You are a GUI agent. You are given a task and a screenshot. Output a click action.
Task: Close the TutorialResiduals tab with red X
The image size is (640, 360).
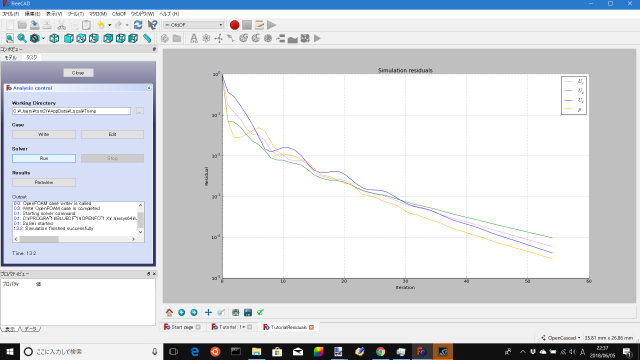311,327
